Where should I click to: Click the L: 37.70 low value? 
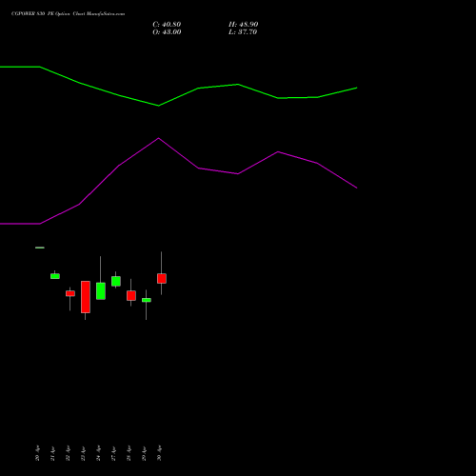243,32
